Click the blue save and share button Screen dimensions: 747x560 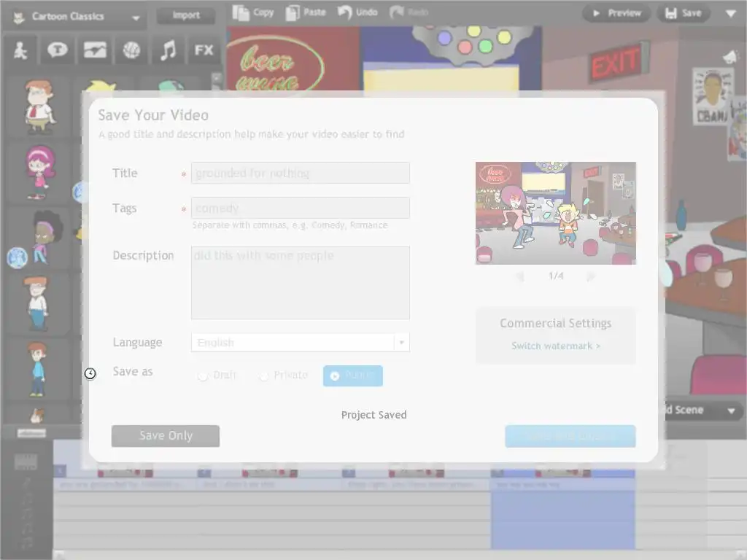[570, 436]
